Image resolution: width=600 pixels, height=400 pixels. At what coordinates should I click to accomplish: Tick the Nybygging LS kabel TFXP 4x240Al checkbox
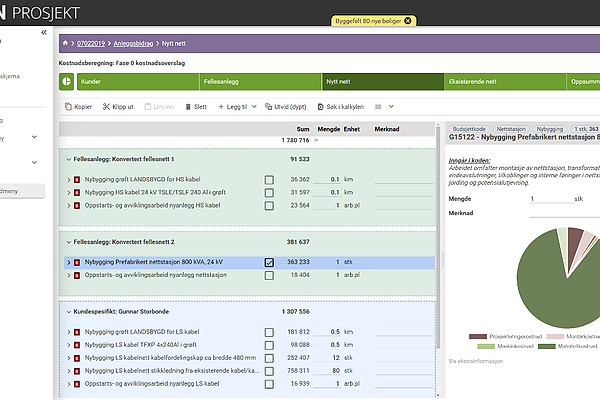[269, 344]
